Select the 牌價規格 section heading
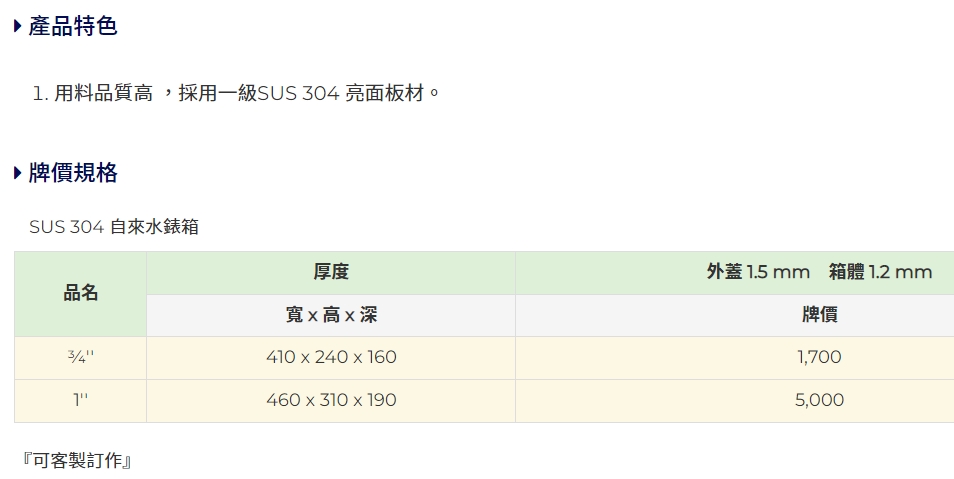Viewport: 954px width, 479px height. pyautogui.click(x=73, y=173)
